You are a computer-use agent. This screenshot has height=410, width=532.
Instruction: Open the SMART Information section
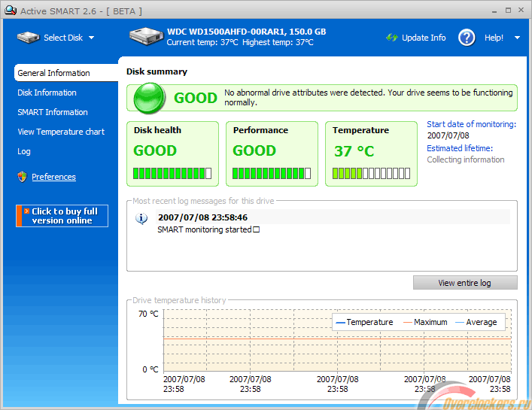(53, 112)
